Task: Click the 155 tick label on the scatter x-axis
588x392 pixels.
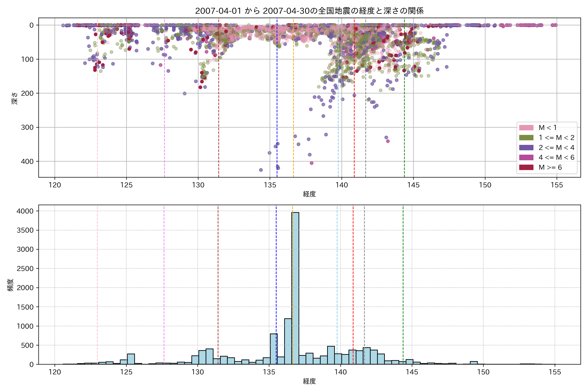Action: [557, 185]
